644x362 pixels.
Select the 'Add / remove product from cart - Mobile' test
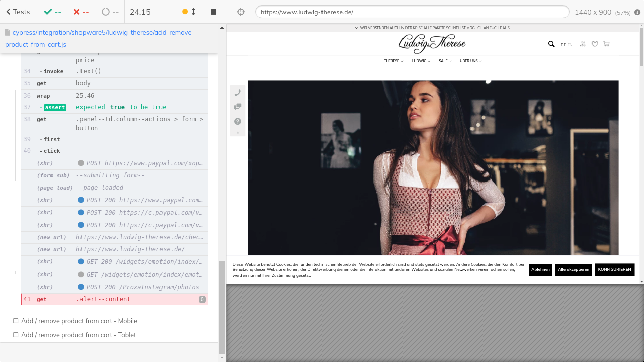(79, 321)
